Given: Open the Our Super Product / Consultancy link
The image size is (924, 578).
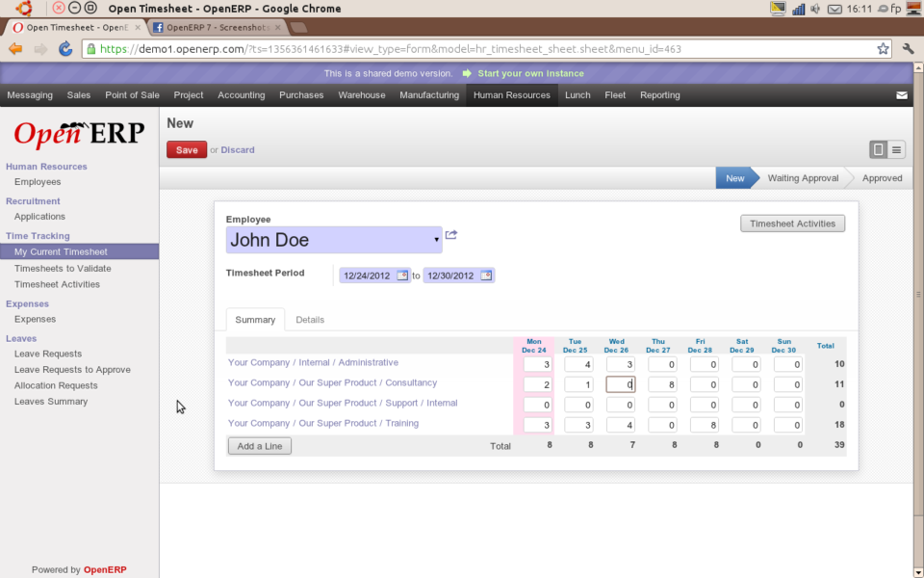Looking at the screenshot, I should click(332, 382).
